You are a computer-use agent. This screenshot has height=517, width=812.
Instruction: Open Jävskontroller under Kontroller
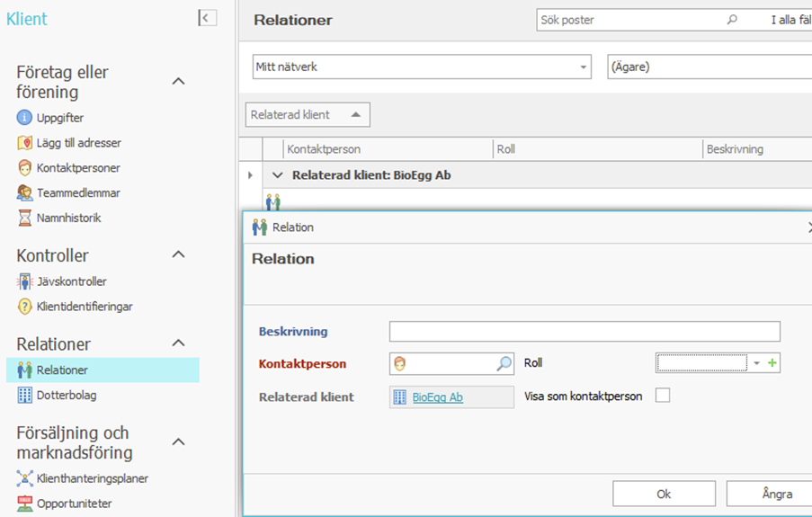tap(71, 281)
